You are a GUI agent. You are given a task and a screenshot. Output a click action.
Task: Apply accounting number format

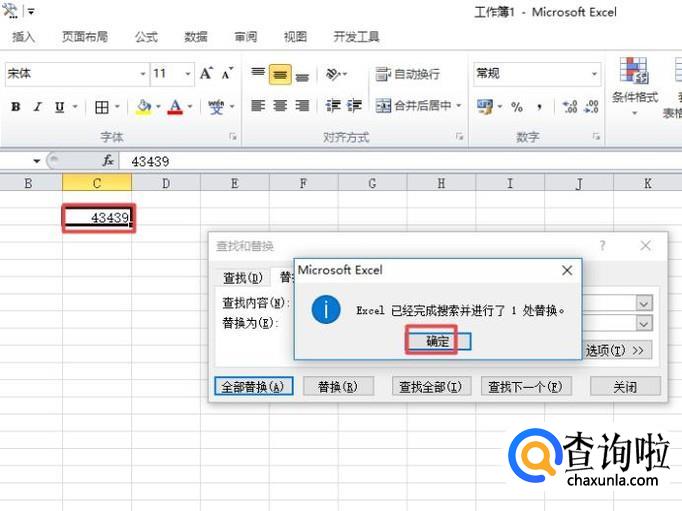[x=485, y=107]
